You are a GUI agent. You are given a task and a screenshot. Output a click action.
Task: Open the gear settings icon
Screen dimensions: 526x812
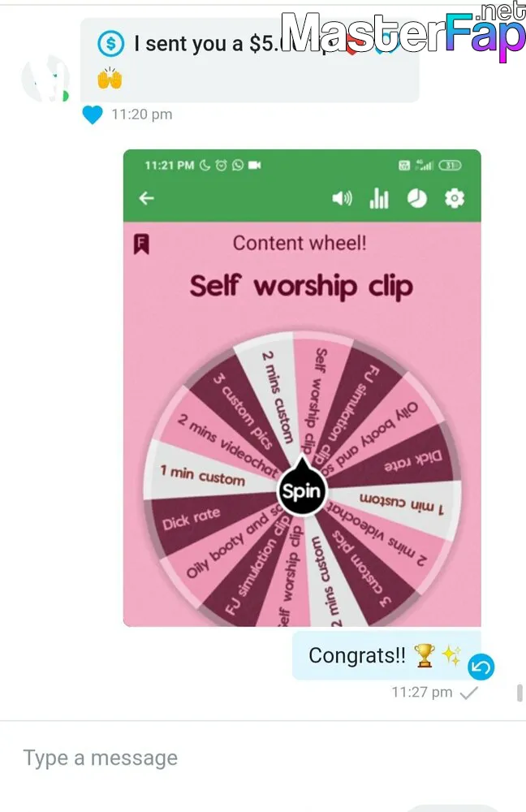coord(455,198)
